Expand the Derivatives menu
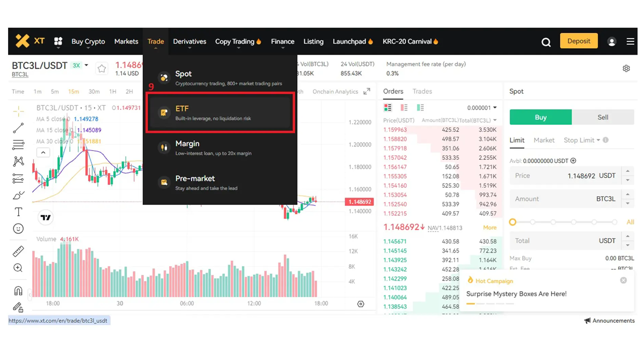 189,42
